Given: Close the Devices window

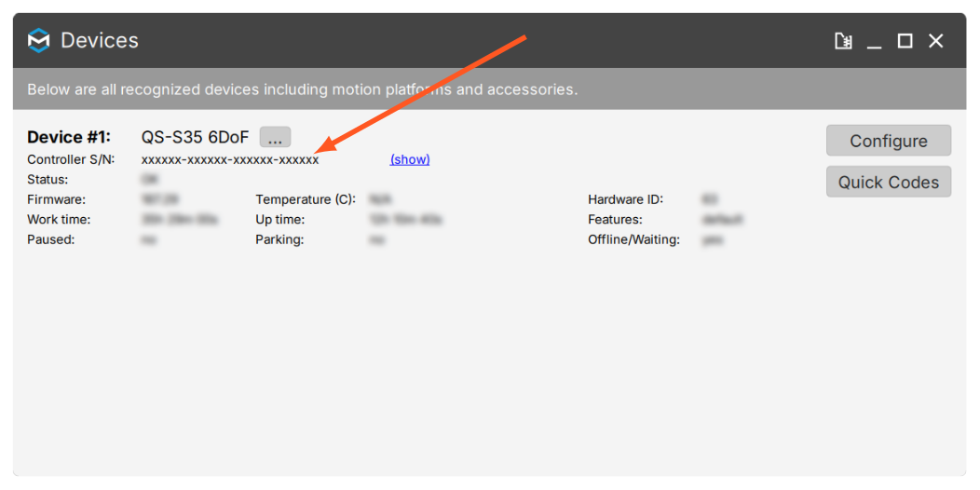Looking at the screenshot, I should click(x=935, y=41).
